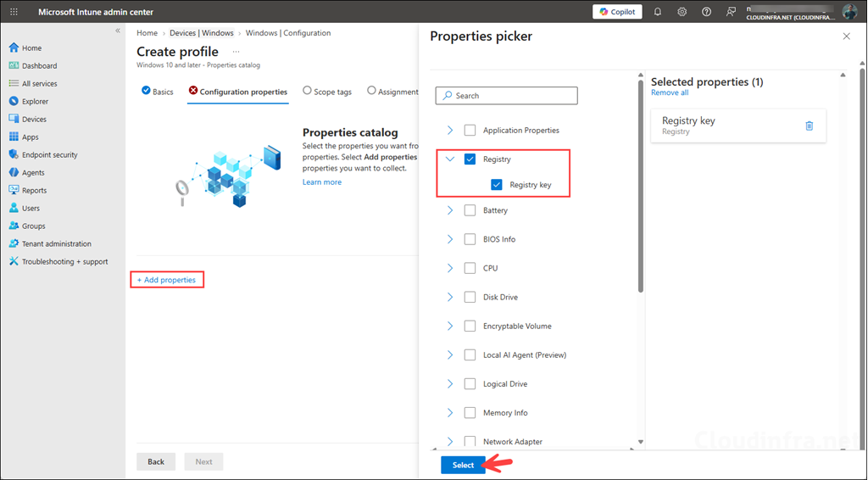Focus the properties Search field
The height and width of the screenshot is (480, 868).
[507, 95]
